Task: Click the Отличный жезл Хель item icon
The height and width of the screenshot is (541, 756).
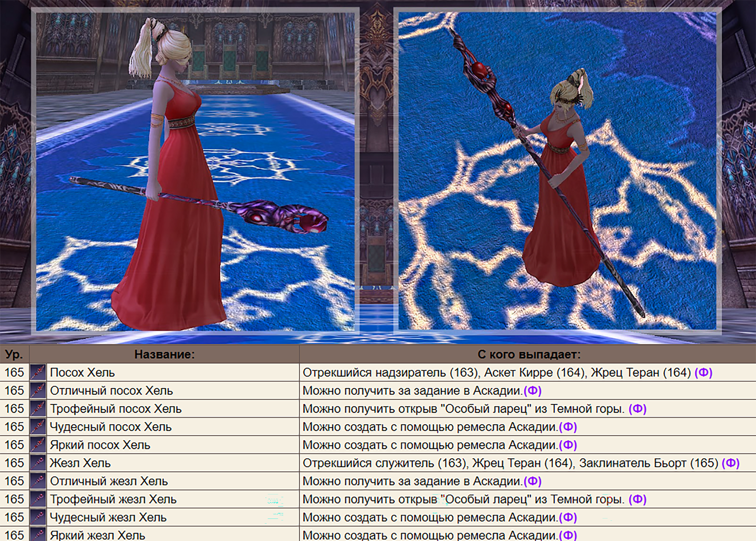Action: (x=38, y=481)
